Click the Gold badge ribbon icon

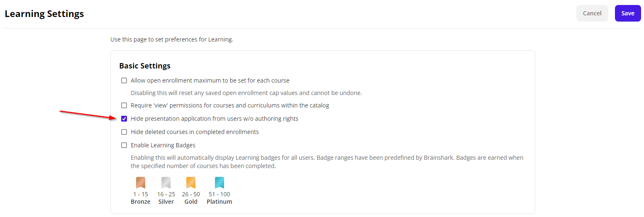pos(191,183)
